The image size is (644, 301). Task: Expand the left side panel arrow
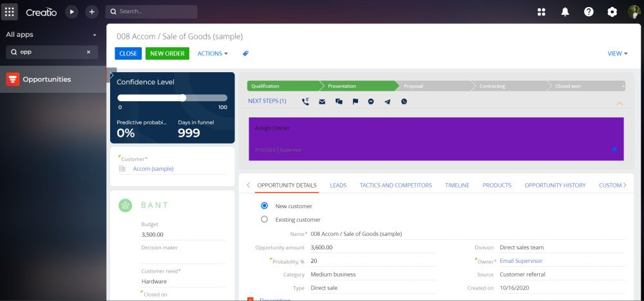[x=111, y=75]
